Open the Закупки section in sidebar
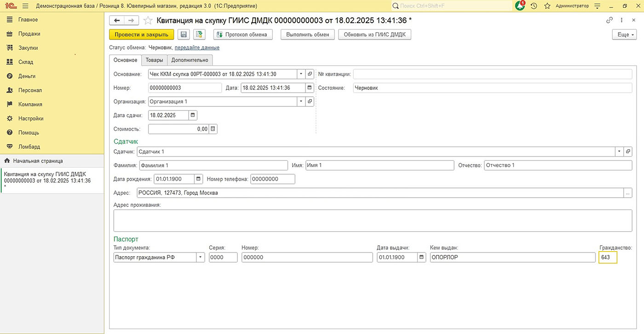This screenshot has height=334, width=644. point(52,48)
